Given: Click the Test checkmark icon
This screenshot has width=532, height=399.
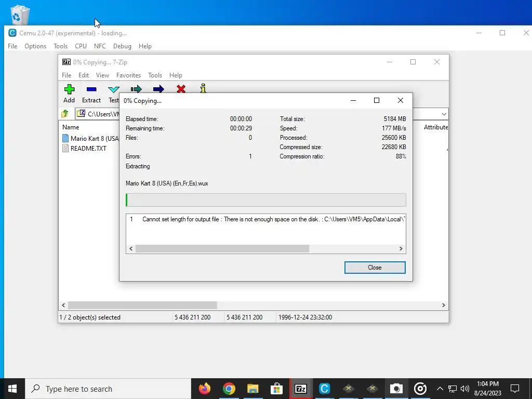Looking at the screenshot, I should click(113, 89).
